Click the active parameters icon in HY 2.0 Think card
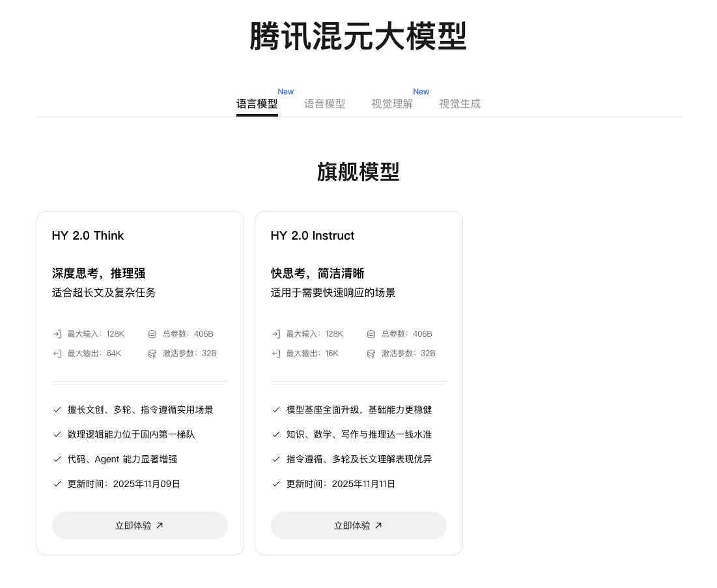The width and height of the screenshot is (717, 588). 152,354
